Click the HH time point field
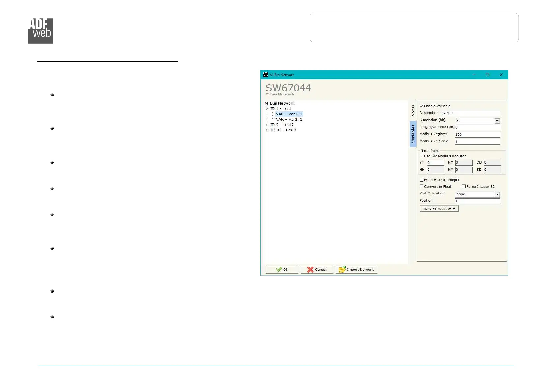The image size is (555, 392). pyautogui.click(x=435, y=170)
